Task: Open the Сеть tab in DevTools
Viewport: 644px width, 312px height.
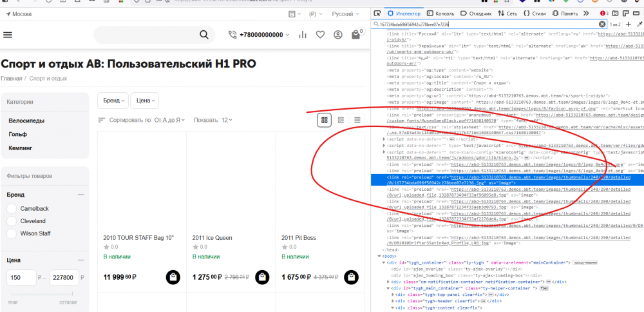Action: (x=507, y=13)
